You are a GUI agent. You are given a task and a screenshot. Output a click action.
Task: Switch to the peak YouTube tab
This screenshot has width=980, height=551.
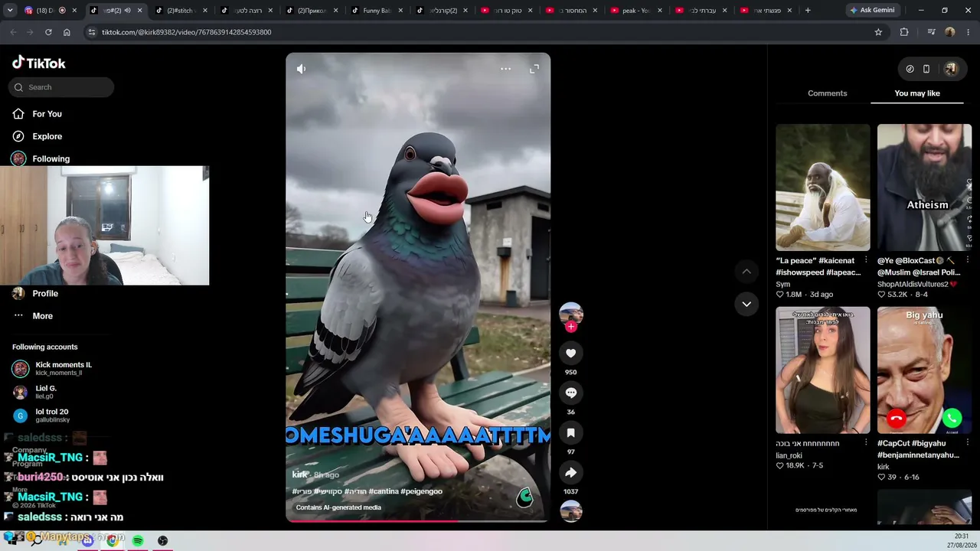coord(637,11)
